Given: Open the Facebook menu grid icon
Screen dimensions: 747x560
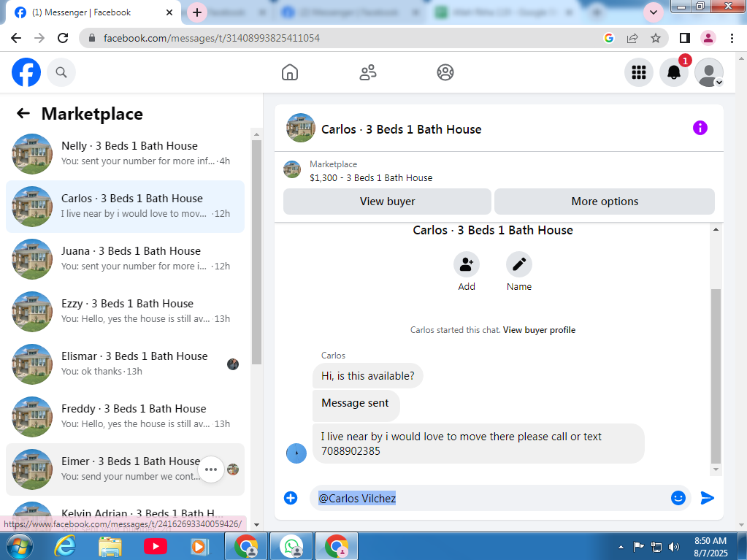Looking at the screenshot, I should (638, 72).
